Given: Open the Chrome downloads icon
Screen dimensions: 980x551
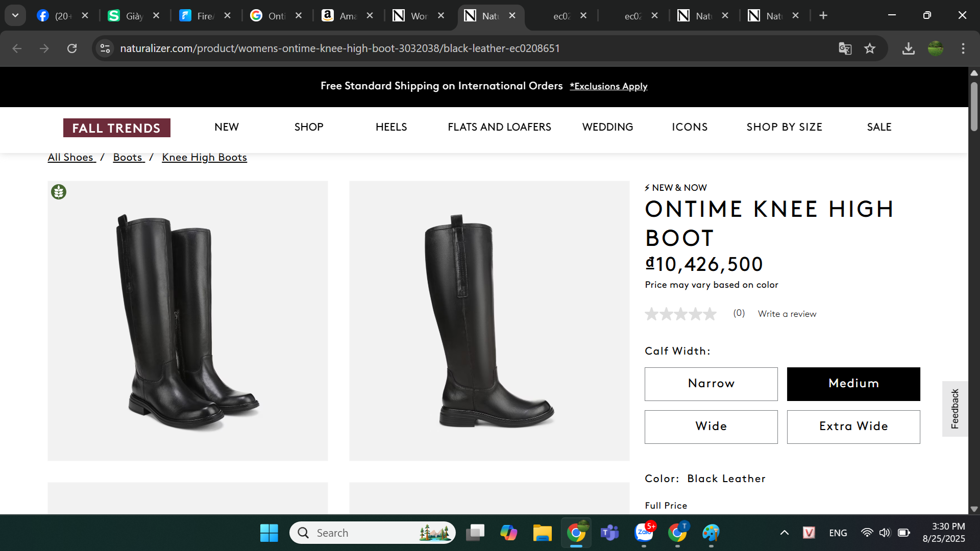Looking at the screenshot, I should tap(908, 48).
